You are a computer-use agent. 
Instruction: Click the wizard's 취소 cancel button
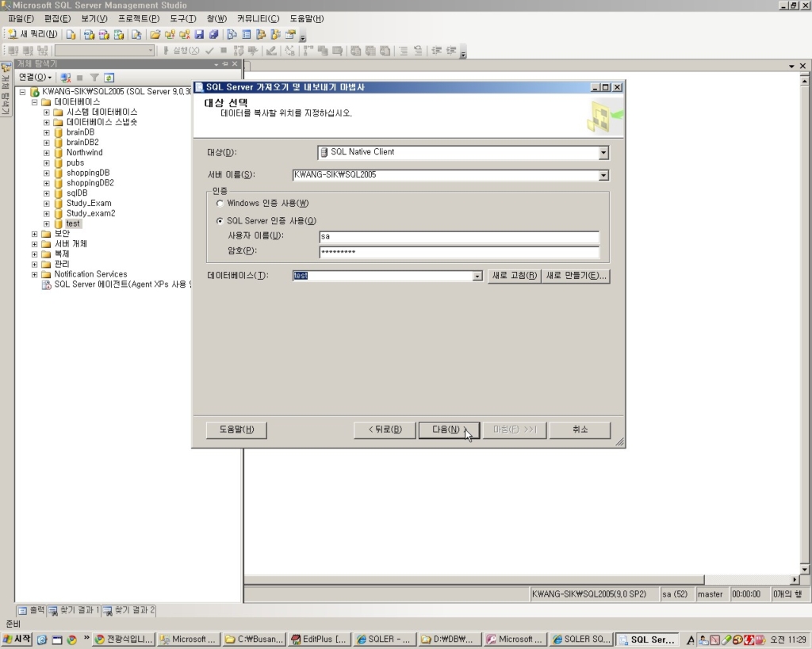point(580,429)
